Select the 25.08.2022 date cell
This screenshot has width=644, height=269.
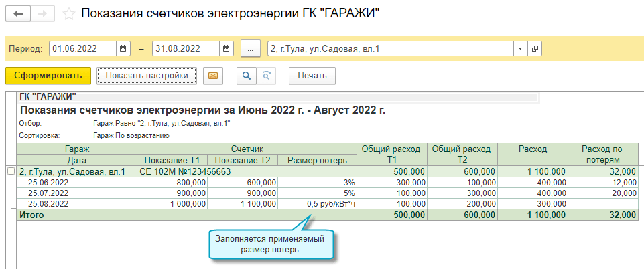point(77,203)
